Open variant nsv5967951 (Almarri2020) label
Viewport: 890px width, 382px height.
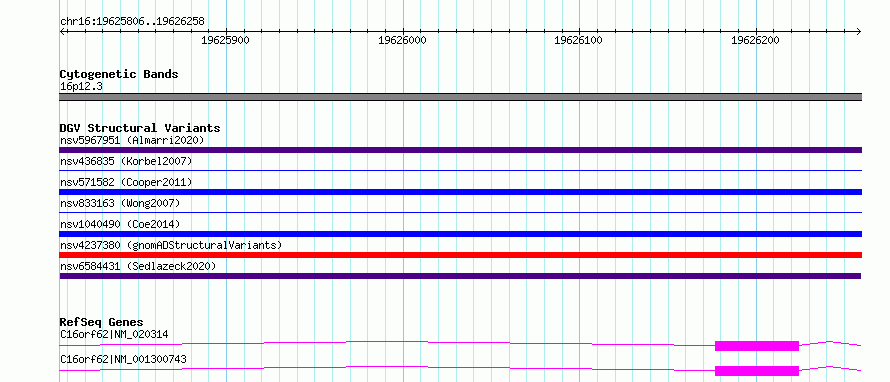tap(132, 140)
